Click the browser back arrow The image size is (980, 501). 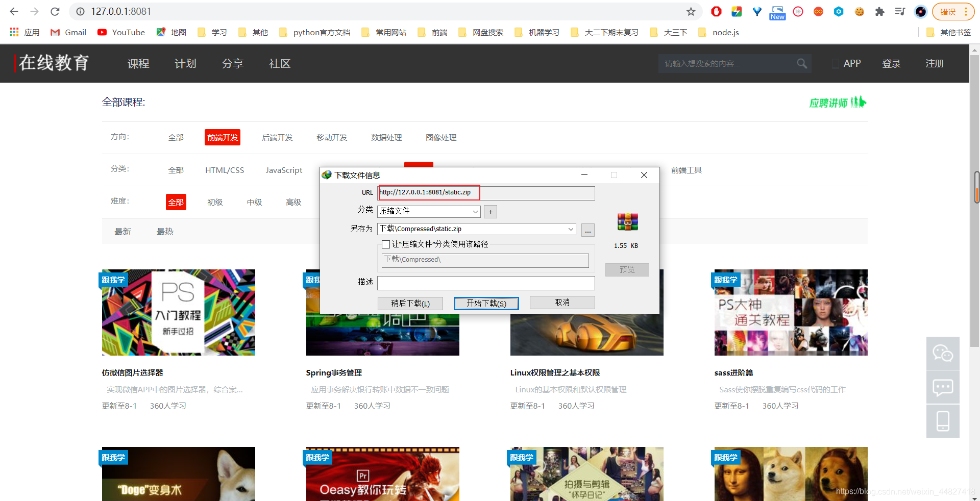tap(14, 11)
